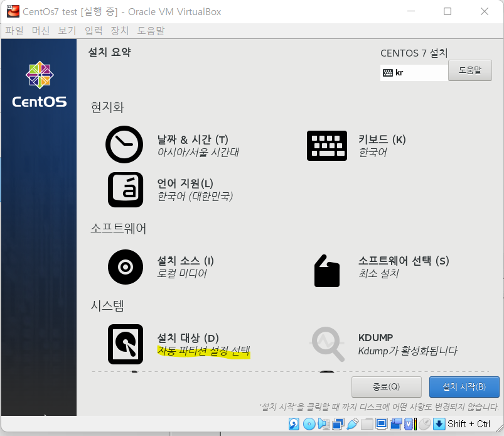Click the VirtualBox hard disk status icon

click(x=294, y=424)
